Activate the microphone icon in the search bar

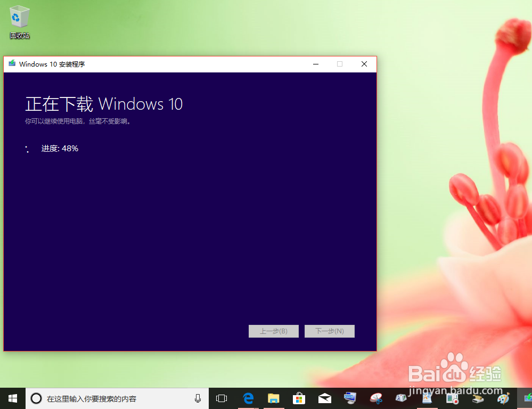198,398
